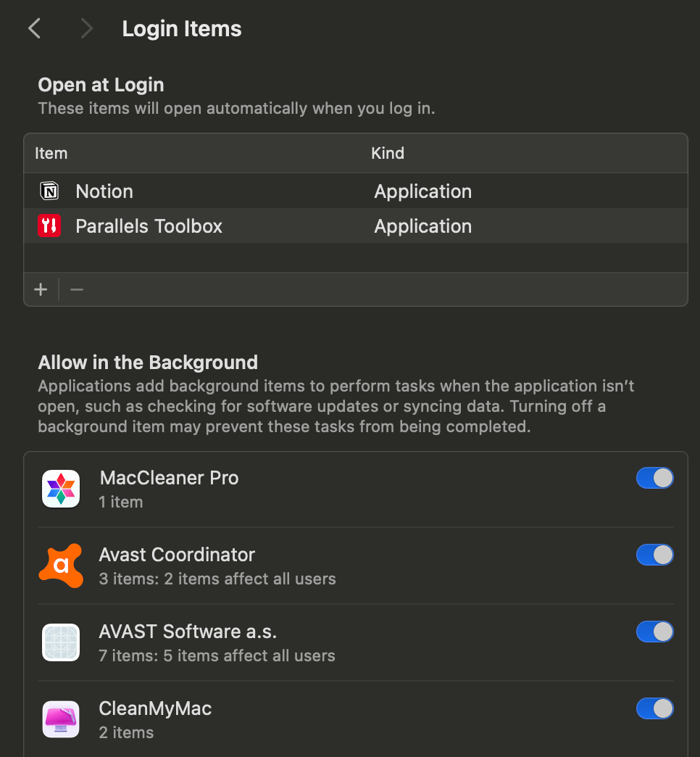Click the Avast Coordinator orange icon
Viewport: 700px width, 757px height.
coord(61,566)
